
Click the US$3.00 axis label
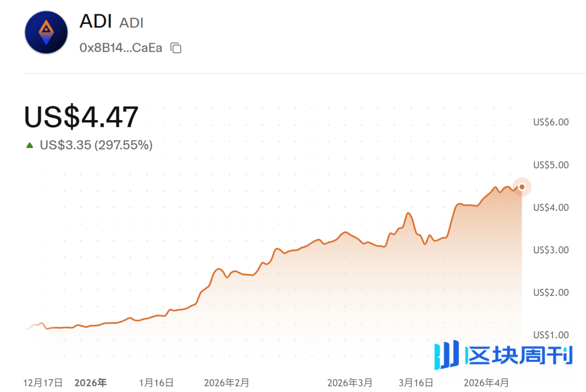[x=551, y=250]
